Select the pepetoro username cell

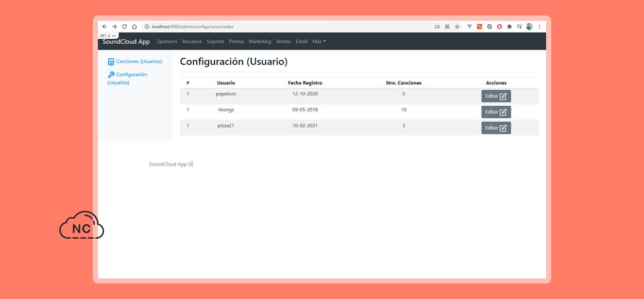click(226, 94)
